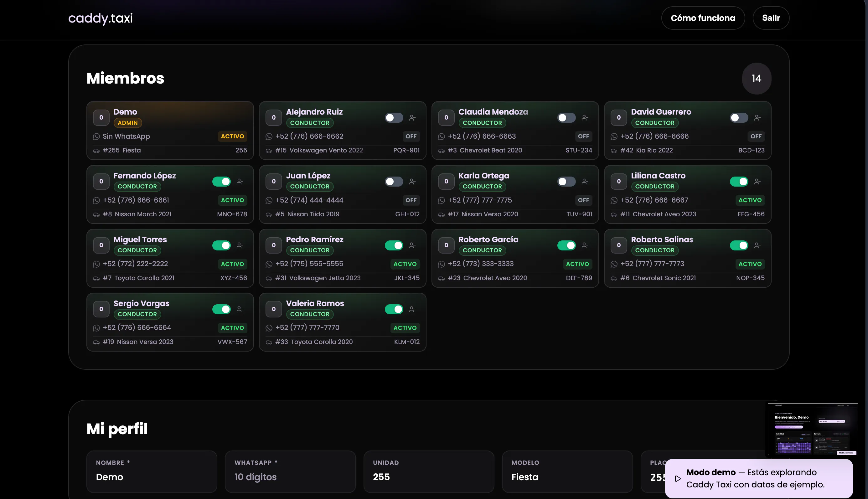Click car icon beside #15 Volkswagen Vento 2022
The width and height of the screenshot is (868, 499).
click(x=269, y=151)
